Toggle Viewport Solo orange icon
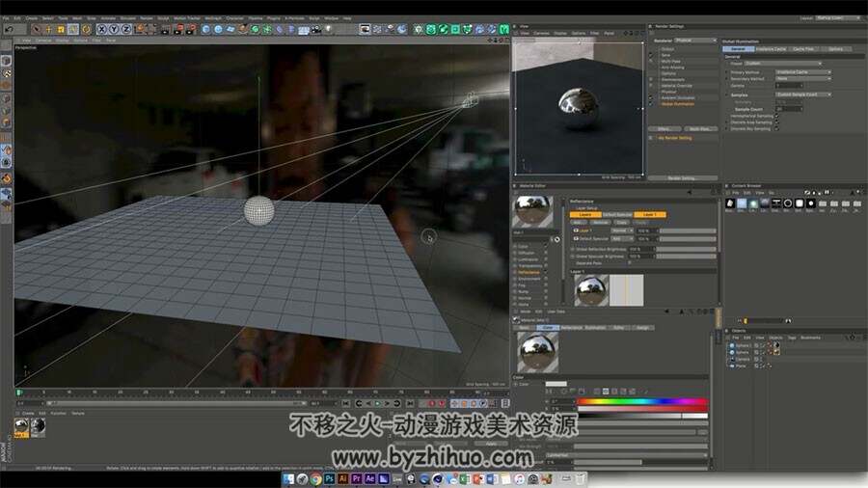 coord(7,178)
